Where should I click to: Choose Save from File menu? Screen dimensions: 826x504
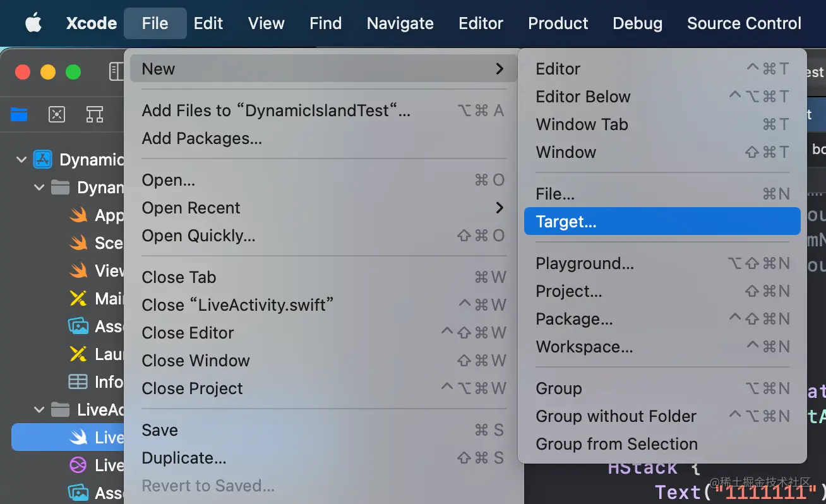323,430
